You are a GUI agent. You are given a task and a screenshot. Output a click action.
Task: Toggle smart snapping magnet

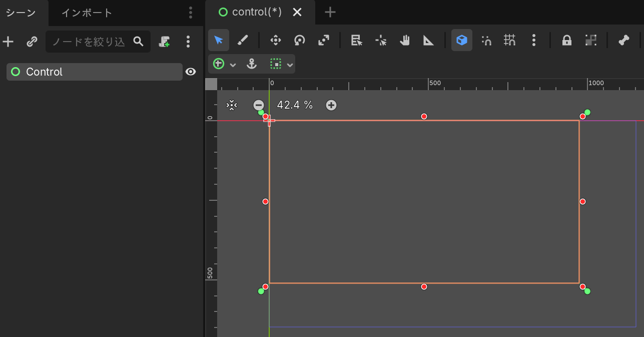[486, 40]
